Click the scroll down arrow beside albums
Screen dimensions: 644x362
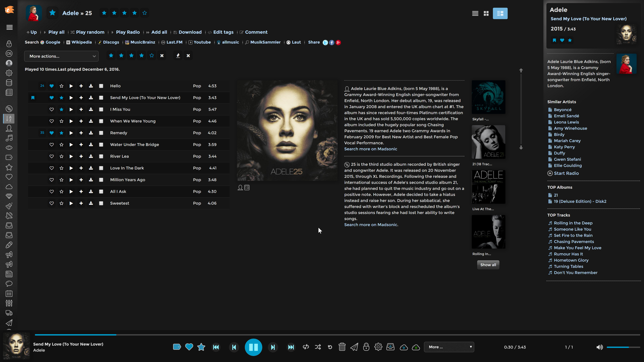[521, 148]
